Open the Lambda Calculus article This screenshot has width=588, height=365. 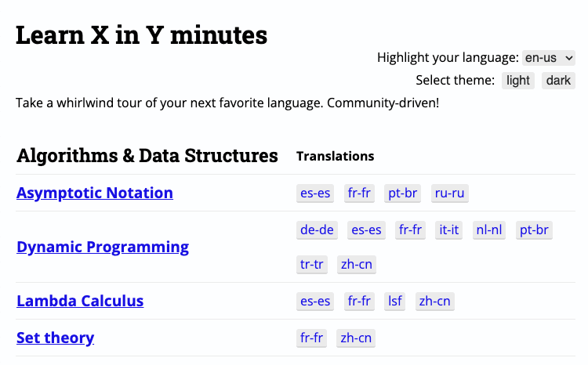pyautogui.click(x=80, y=301)
